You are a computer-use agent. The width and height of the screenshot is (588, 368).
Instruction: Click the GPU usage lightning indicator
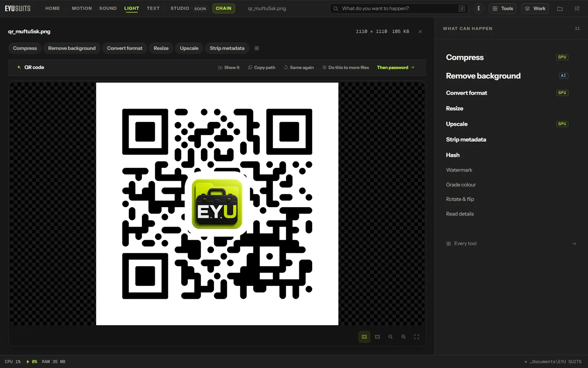(32, 362)
